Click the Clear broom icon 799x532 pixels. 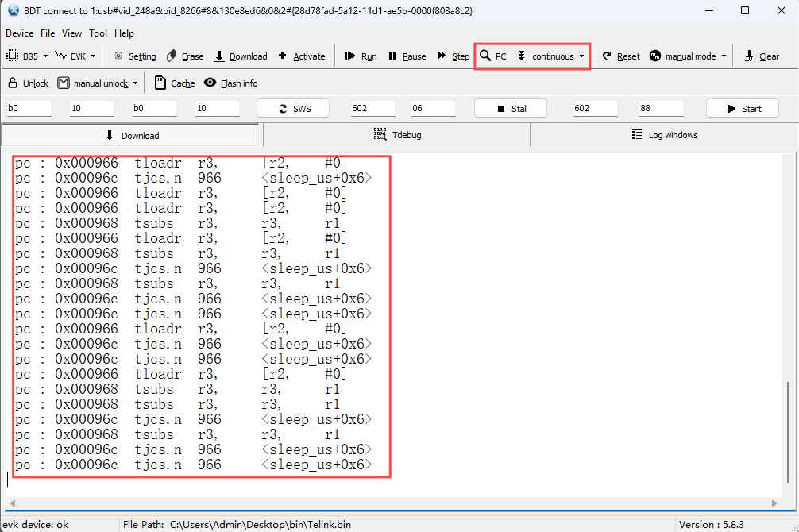click(749, 56)
